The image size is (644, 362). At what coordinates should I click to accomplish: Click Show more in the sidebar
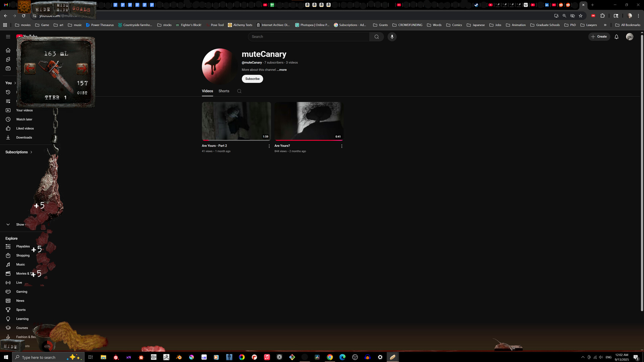click(20, 224)
